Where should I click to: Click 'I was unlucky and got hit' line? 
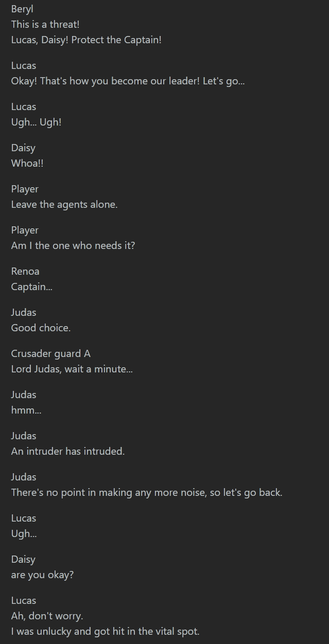pos(105,631)
